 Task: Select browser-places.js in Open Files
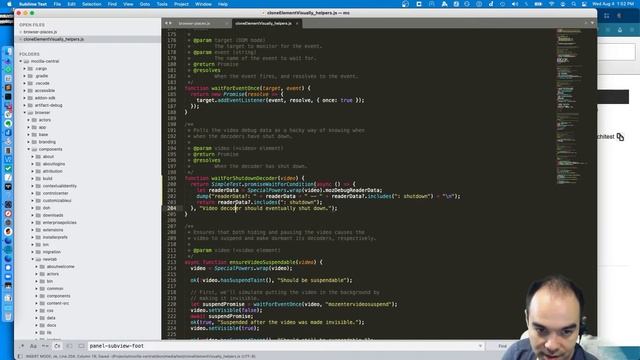coord(40,32)
